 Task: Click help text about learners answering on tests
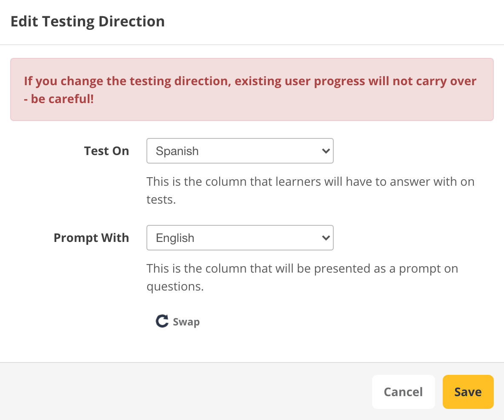click(x=310, y=182)
